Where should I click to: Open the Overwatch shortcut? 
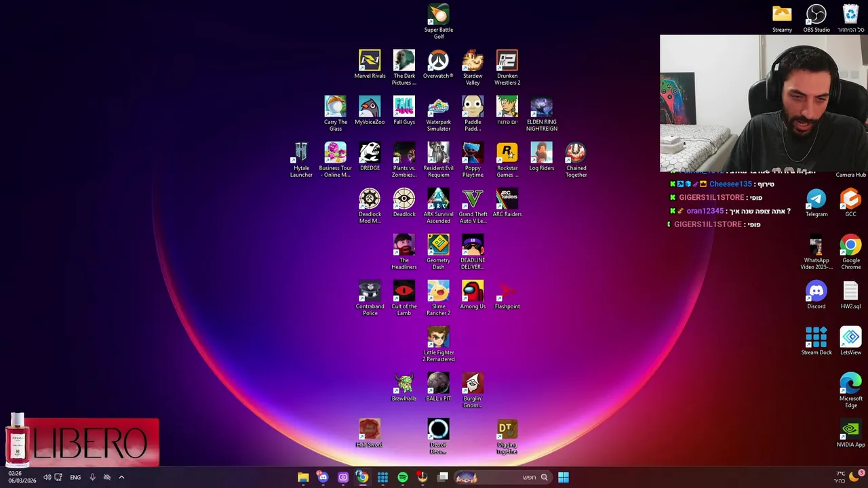click(x=438, y=64)
